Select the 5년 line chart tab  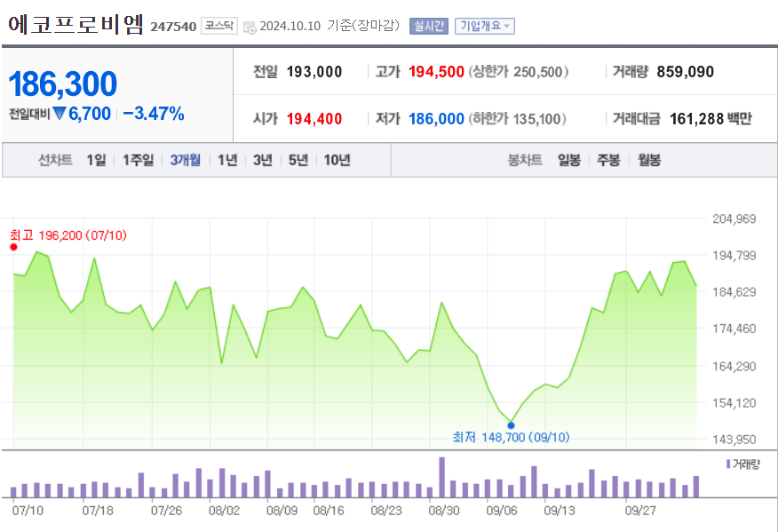(298, 160)
